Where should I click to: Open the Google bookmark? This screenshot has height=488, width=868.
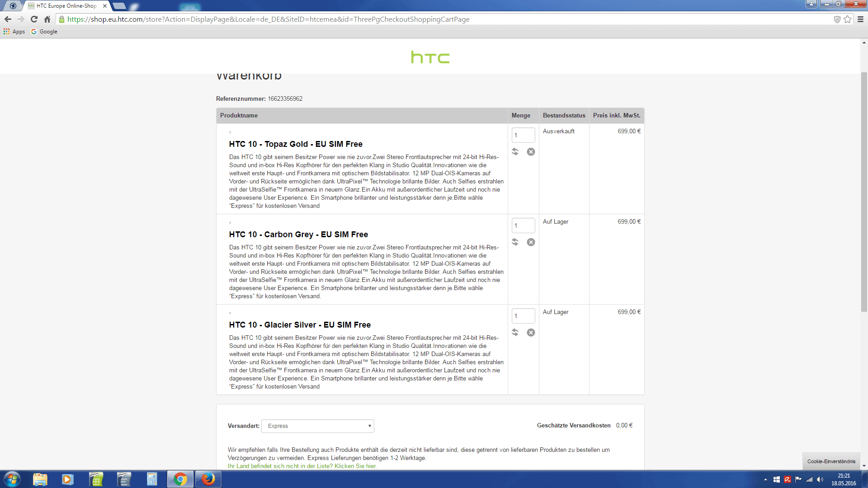(x=44, y=32)
